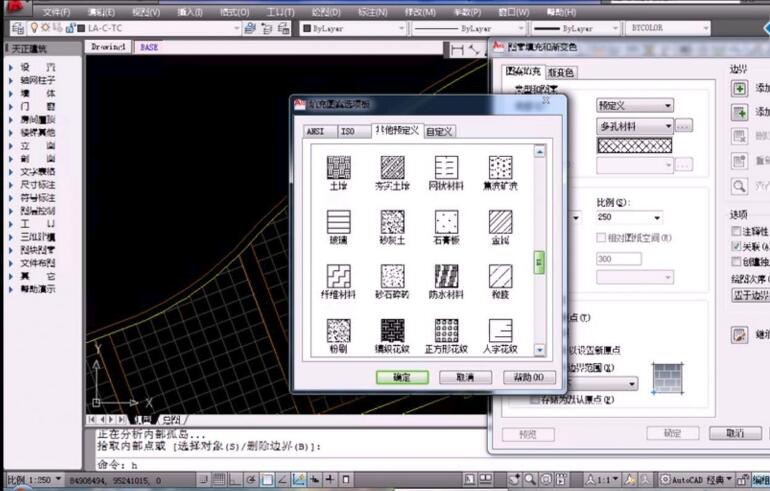Select the 土壤 hatch pattern swatch

coord(338,167)
